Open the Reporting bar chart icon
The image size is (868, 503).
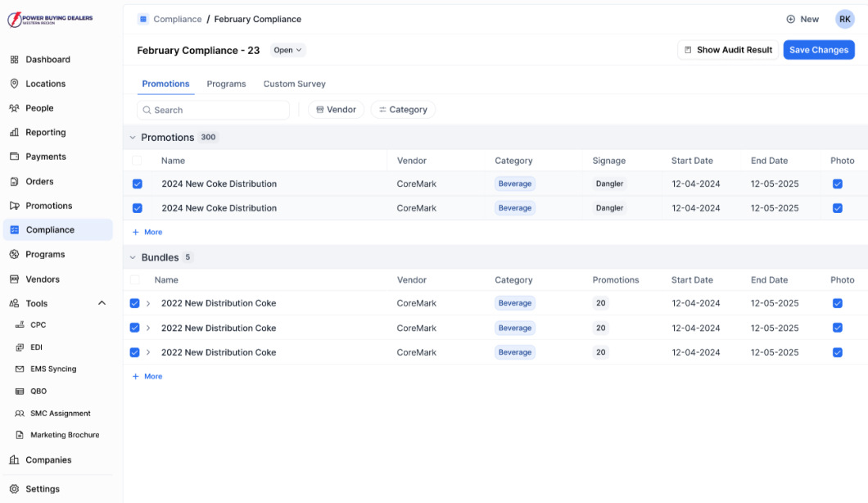[14, 133]
